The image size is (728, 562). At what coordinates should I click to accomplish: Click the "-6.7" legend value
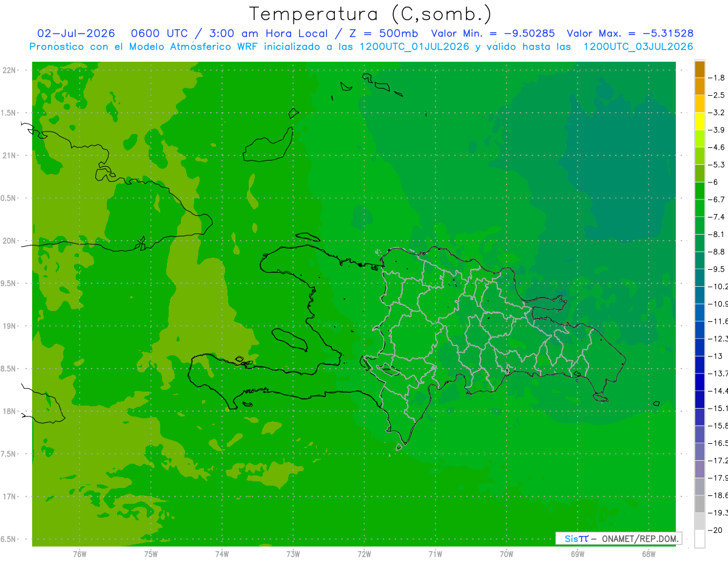tap(716, 199)
